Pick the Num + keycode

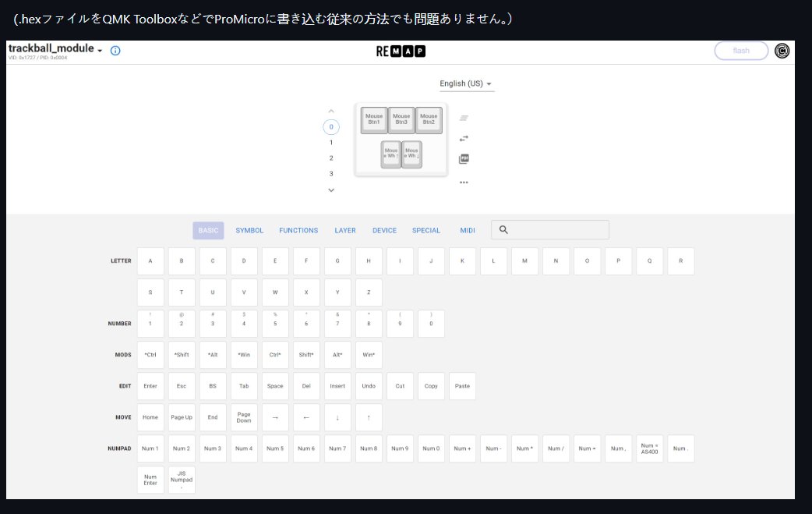[462, 448]
